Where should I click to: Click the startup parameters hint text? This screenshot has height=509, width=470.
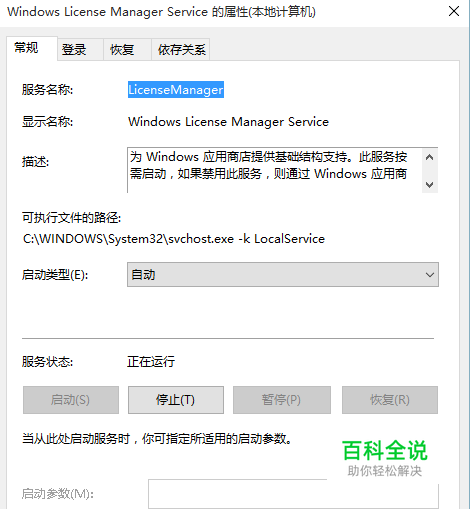point(157,439)
